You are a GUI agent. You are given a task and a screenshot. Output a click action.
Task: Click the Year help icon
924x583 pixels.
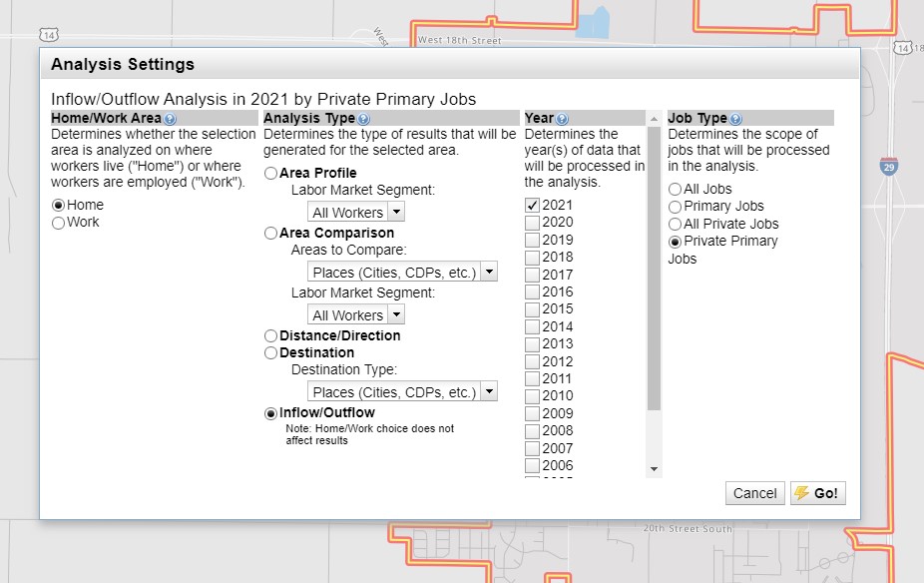[x=562, y=119]
